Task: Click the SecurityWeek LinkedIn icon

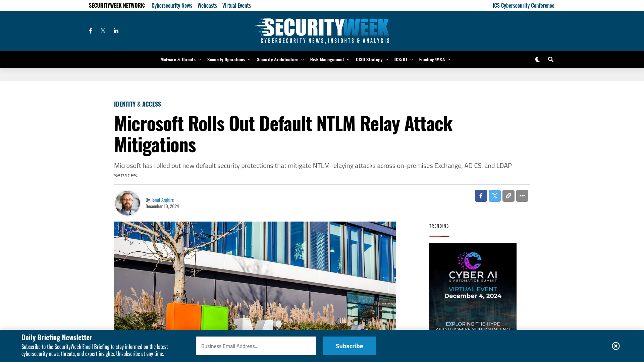Action: (x=116, y=31)
